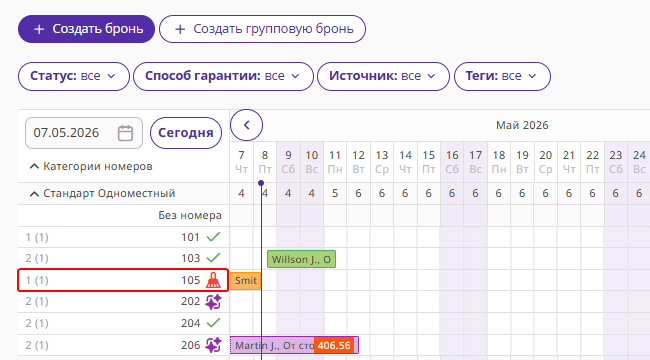This screenshot has height=360, width=650.
Task: Click the red cleaning broom icon for room 105
Action: tap(213, 280)
